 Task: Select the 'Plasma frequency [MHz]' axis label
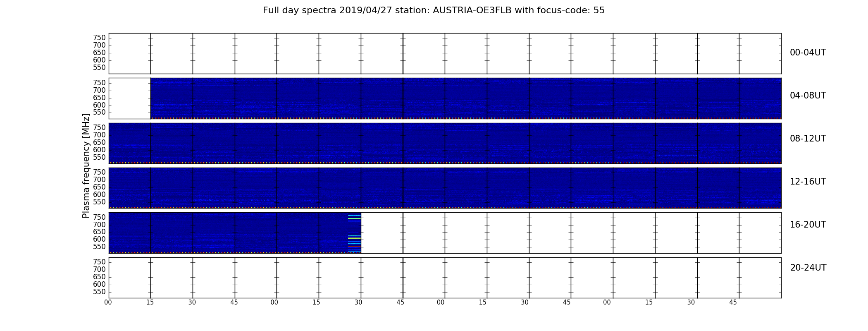[86, 165]
